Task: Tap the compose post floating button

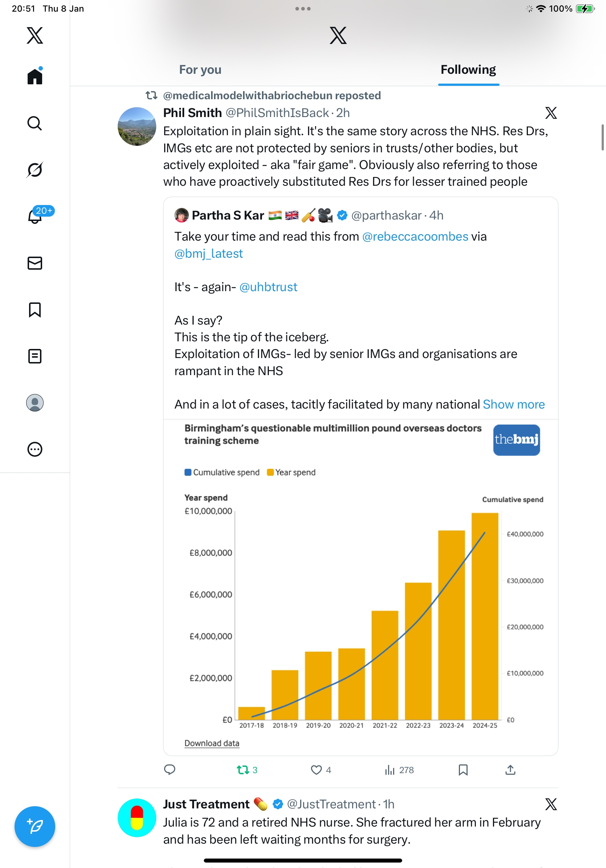Action: click(35, 827)
